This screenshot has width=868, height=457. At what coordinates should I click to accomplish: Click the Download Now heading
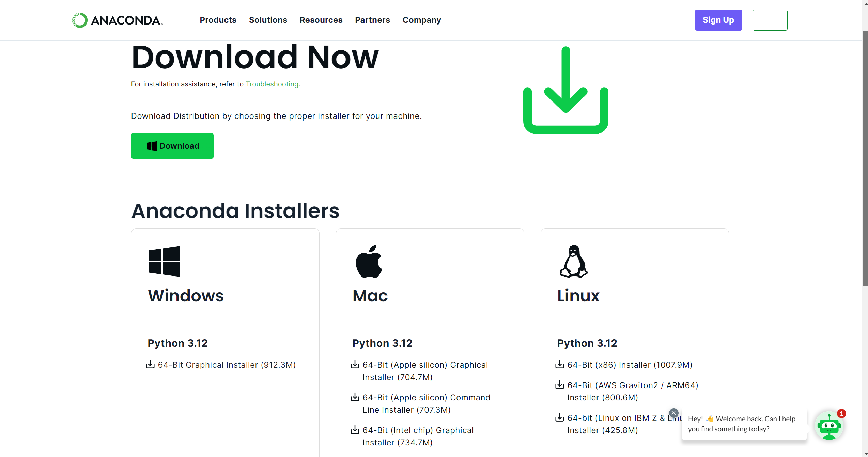pyautogui.click(x=255, y=57)
